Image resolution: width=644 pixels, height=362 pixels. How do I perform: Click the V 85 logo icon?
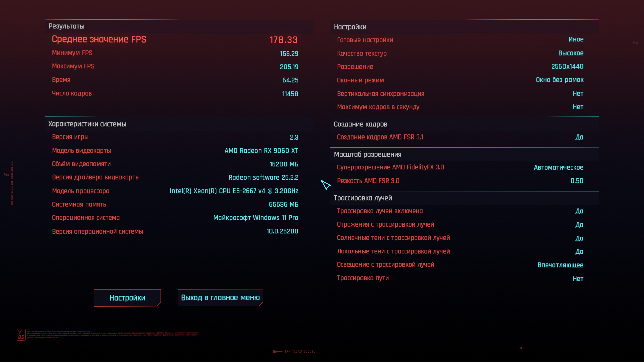21,334
